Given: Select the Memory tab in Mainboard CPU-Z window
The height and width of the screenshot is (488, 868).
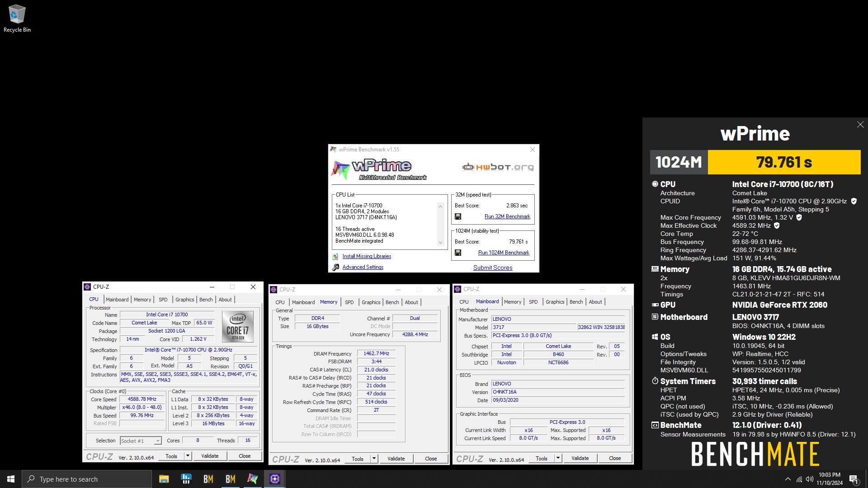Looking at the screenshot, I should pos(513,302).
